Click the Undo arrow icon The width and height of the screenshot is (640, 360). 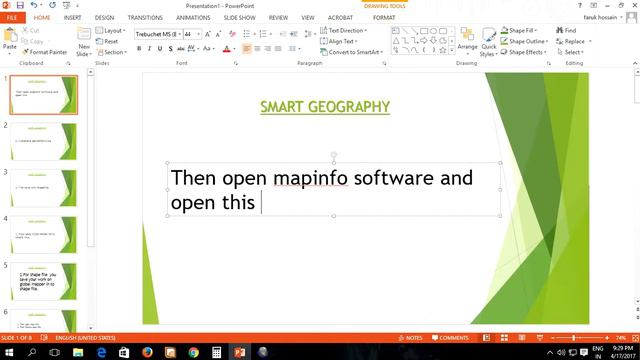[33, 5]
